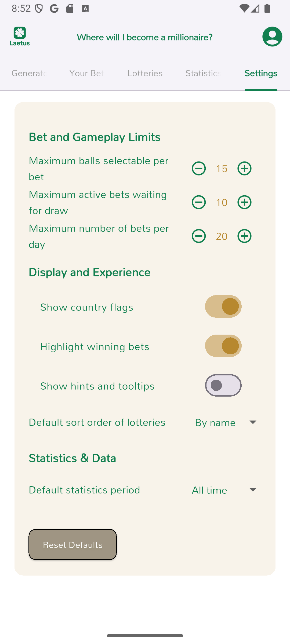Enable Show hints and tooltips
The height and width of the screenshot is (644, 290).
223,385
